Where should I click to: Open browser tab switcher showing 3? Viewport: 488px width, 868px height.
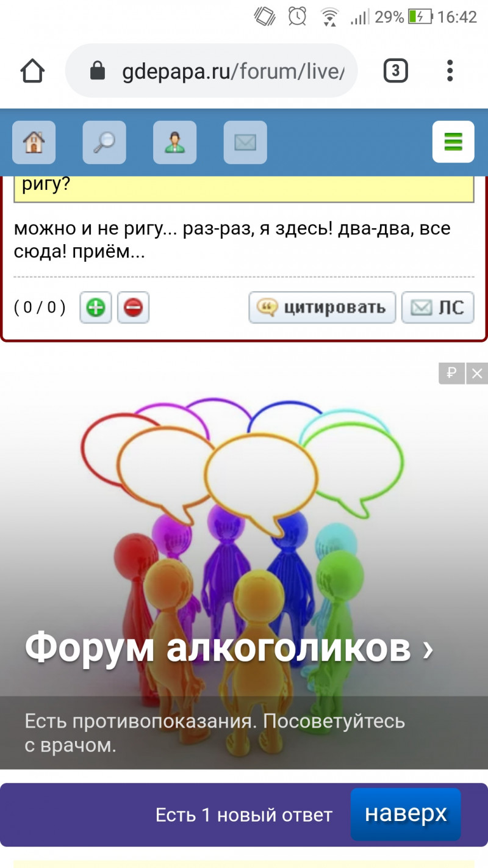coord(395,71)
